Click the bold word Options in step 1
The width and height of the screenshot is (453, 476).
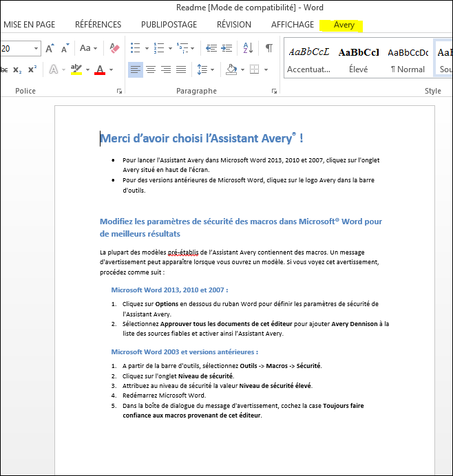[x=167, y=304]
